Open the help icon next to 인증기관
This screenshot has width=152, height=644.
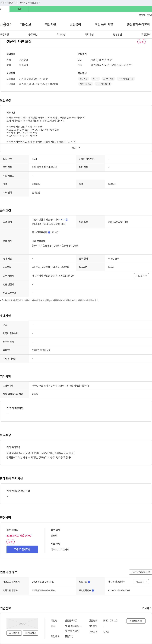click(x=89, y=582)
